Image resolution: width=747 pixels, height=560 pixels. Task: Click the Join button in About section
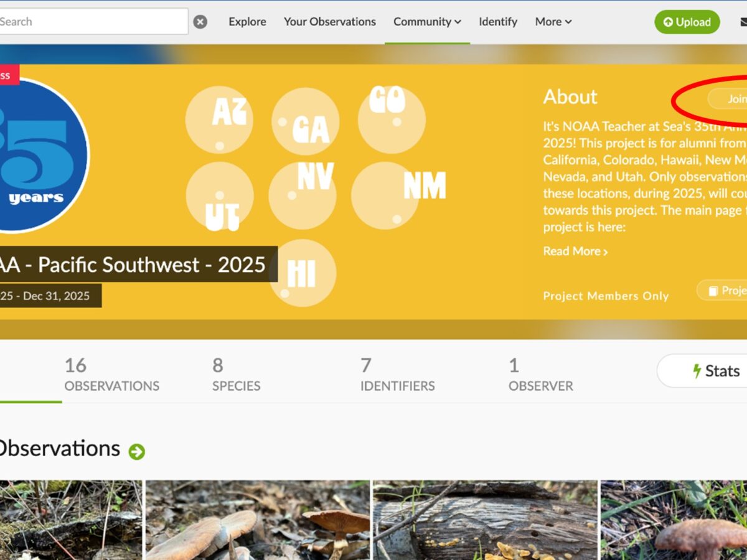coord(728,99)
